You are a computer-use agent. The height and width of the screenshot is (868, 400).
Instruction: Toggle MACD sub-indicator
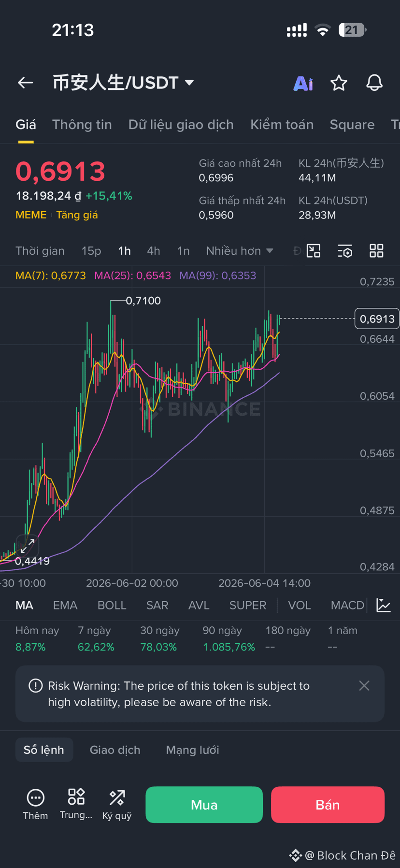tap(347, 605)
